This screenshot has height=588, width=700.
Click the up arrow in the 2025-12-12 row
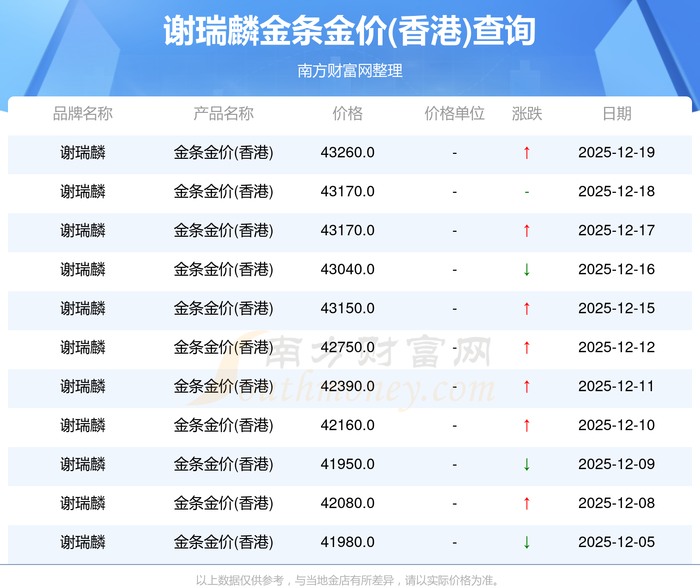(x=527, y=348)
